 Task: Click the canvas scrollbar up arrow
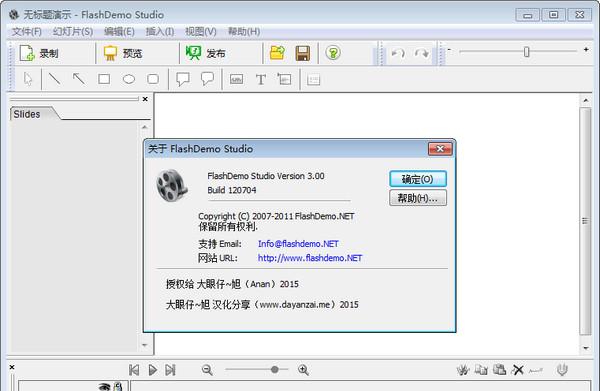585,100
